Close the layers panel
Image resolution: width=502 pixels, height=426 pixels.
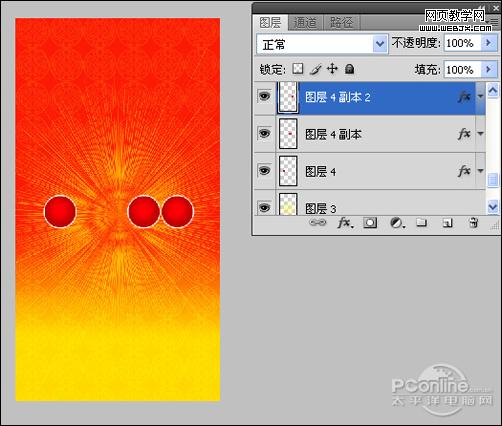(x=496, y=8)
